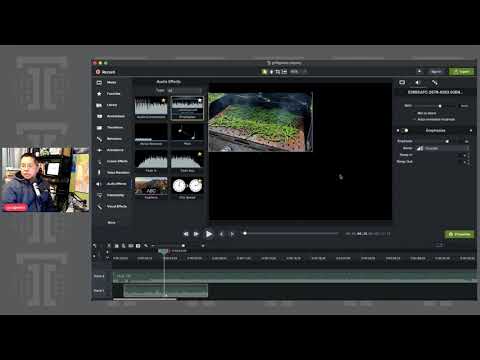Activate the Pan hand tool in canvas toolbar
Screen dimensions: 480x360
[271, 72]
